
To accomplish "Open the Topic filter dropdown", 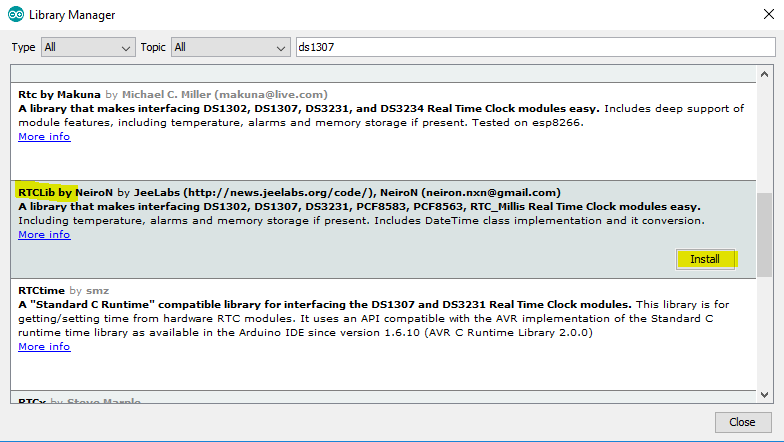I will tap(230, 48).
